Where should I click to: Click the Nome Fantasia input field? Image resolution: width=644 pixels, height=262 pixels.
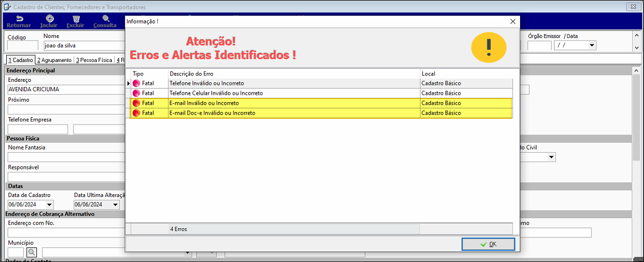tap(66, 157)
